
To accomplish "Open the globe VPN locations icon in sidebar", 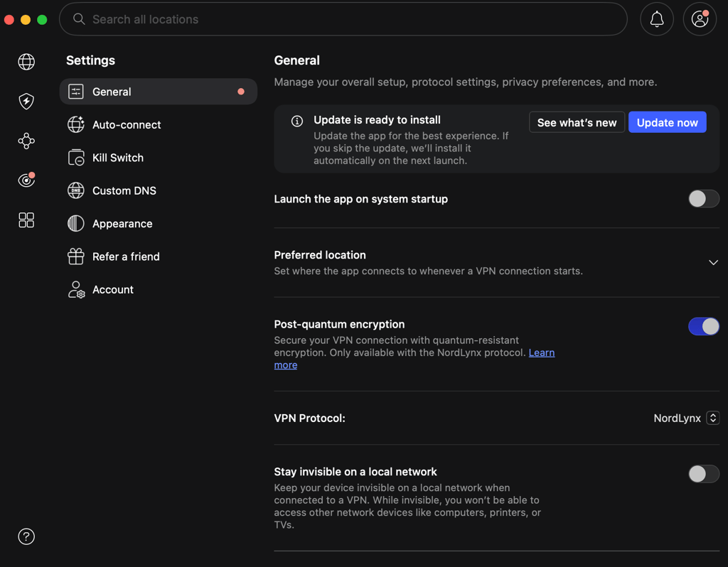I will [26, 62].
